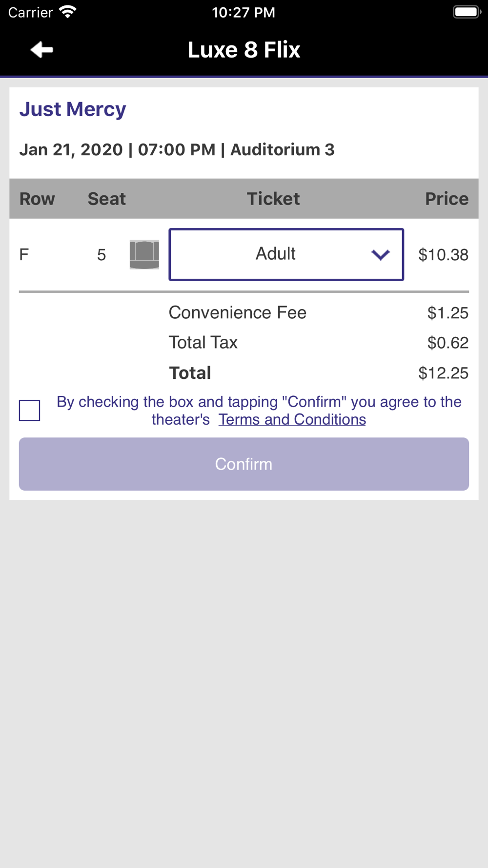Tap the Price column header
The height and width of the screenshot is (868, 488).
point(446,199)
